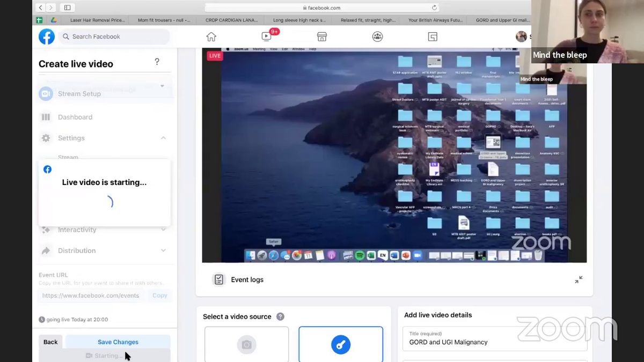Open the Watch video icon with notifications
Image resolution: width=644 pixels, height=362 pixels.
click(x=267, y=36)
